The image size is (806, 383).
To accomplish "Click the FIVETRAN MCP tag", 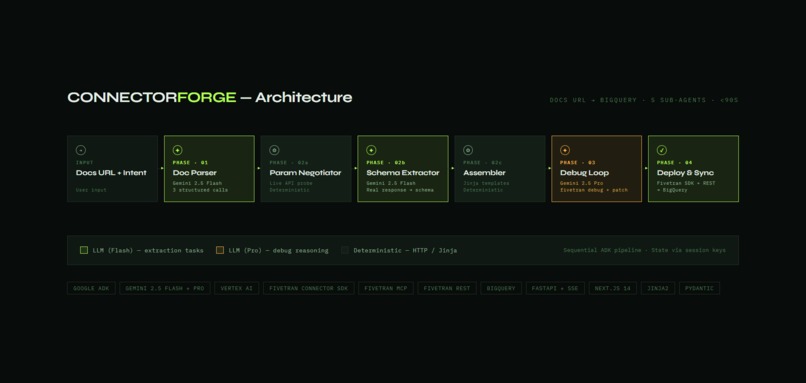I will click(x=386, y=288).
